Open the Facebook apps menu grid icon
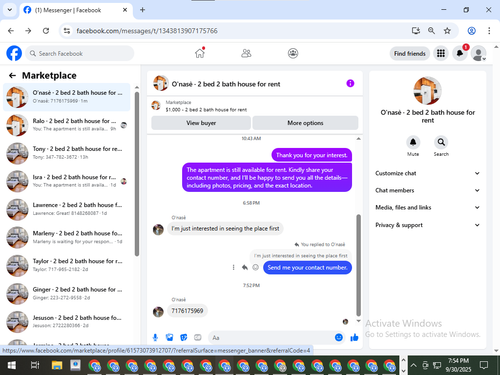 pos(441,53)
